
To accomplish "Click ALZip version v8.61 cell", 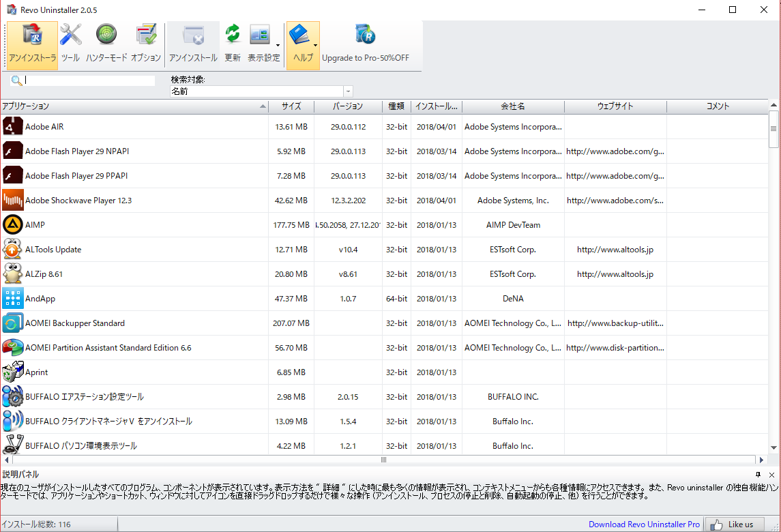I will tap(348, 274).
